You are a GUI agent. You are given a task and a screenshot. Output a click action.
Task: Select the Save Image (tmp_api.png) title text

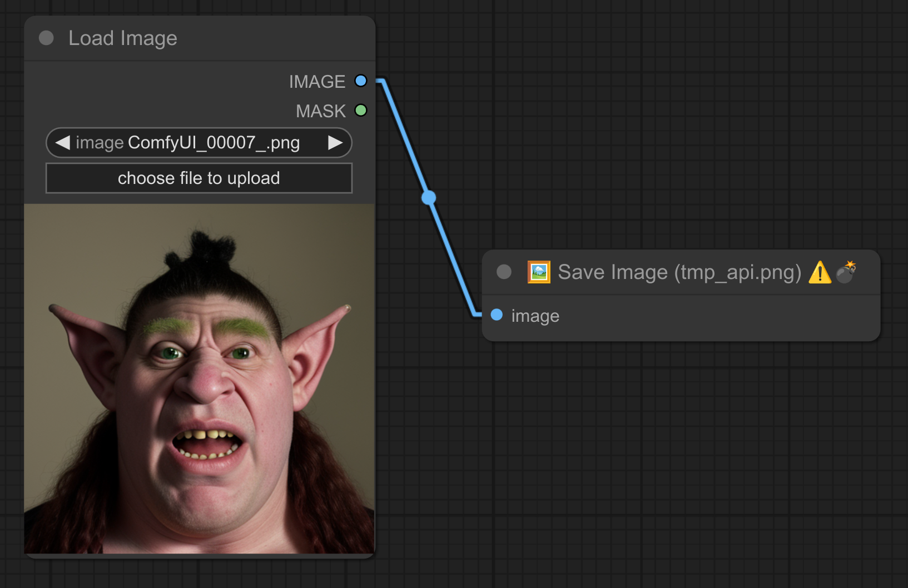click(679, 272)
